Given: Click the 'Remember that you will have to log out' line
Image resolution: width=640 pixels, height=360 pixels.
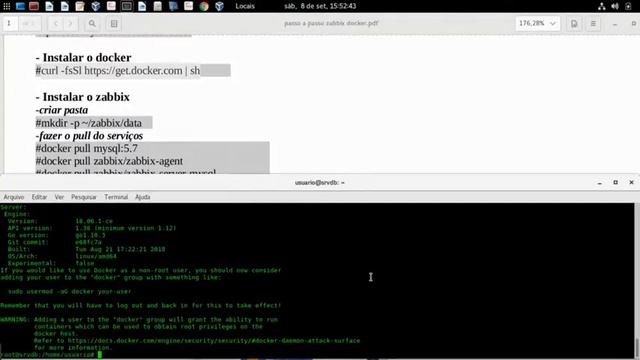Looking at the screenshot, I should (140, 305).
